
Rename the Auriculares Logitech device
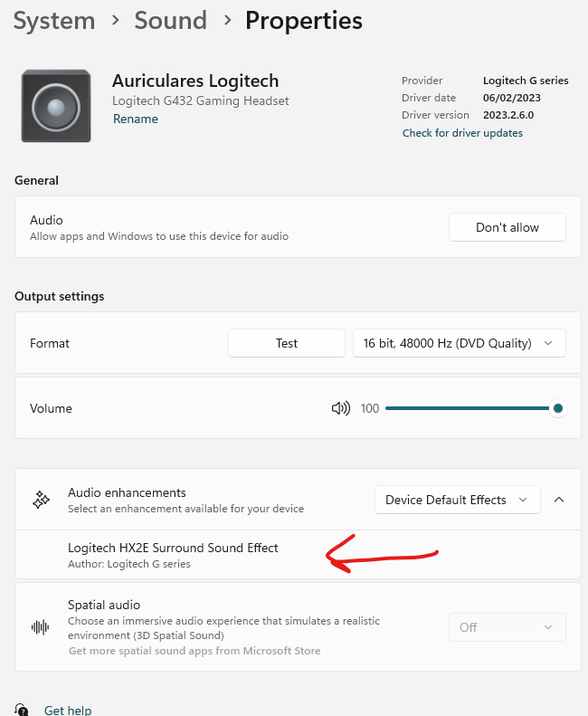pyautogui.click(x=136, y=119)
